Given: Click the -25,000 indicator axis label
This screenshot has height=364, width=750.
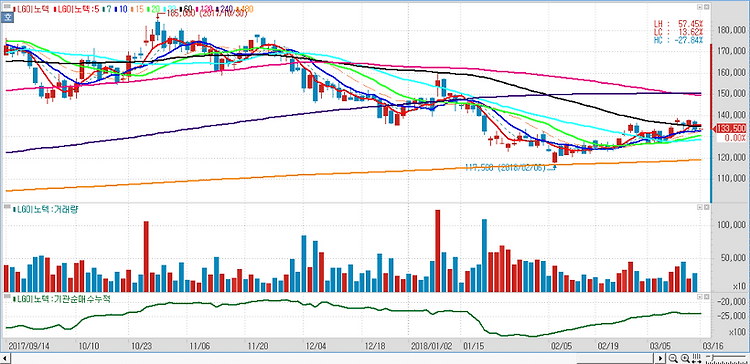Looking at the screenshot, I should pyautogui.click(x=731, y=316).
